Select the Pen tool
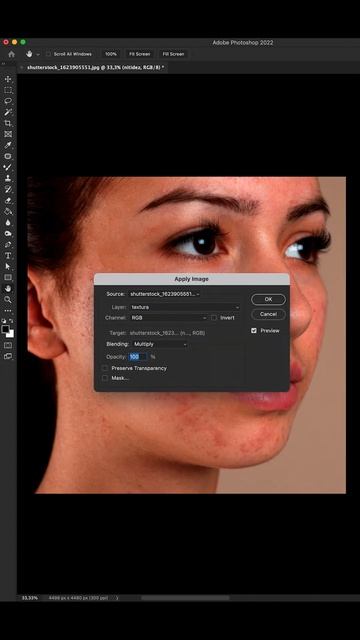This screenshot has height=640, width=360. 8,244
